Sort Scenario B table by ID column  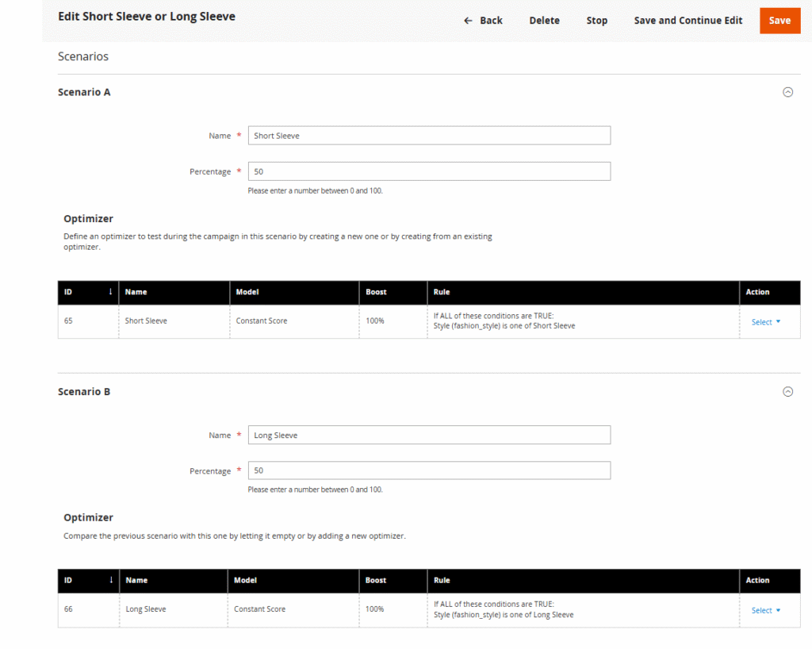pyautogui.click(x=88, y=580)
